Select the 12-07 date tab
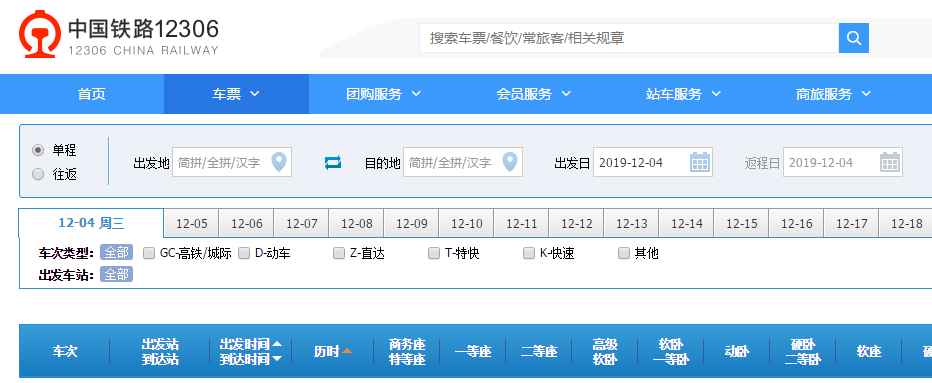932x383 pixels. pos(301,224)
